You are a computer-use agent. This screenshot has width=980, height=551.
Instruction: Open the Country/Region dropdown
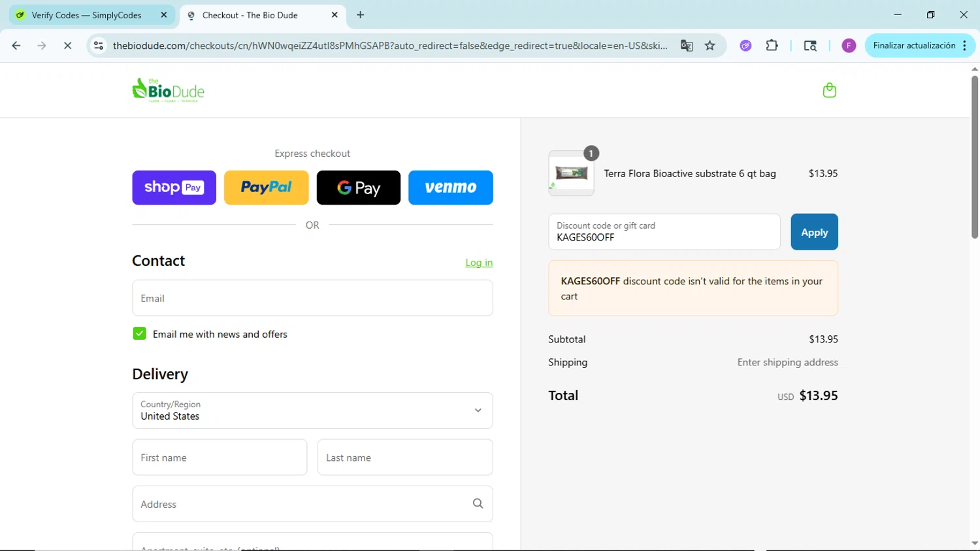point(312,410)
